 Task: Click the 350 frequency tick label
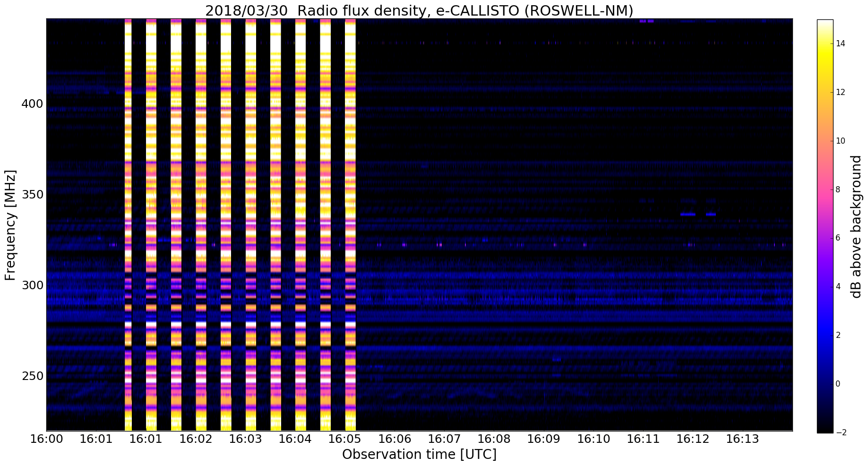(32, 195)
